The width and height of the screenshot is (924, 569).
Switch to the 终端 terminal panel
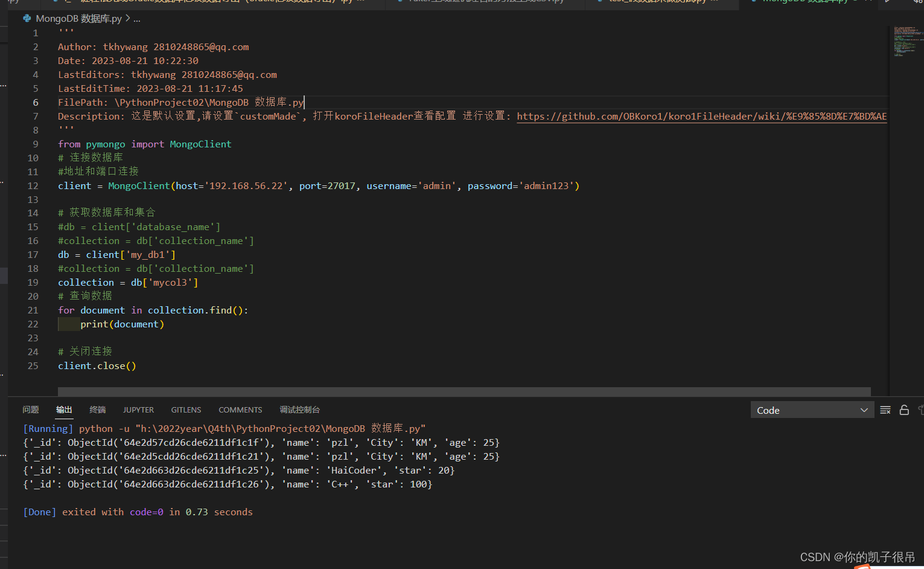[97, 410]
